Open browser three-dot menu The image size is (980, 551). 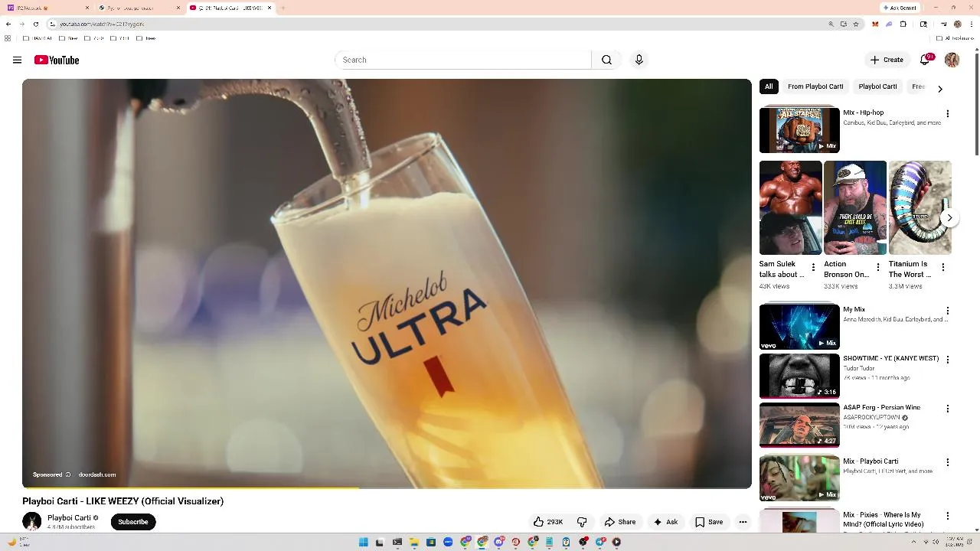(972, 24)
